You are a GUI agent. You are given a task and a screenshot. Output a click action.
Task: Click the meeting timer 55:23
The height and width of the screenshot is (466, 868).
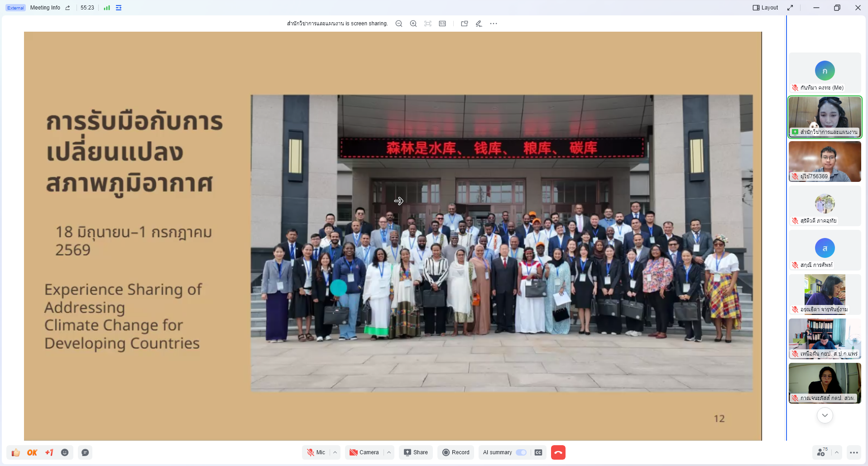coord(87,8)
